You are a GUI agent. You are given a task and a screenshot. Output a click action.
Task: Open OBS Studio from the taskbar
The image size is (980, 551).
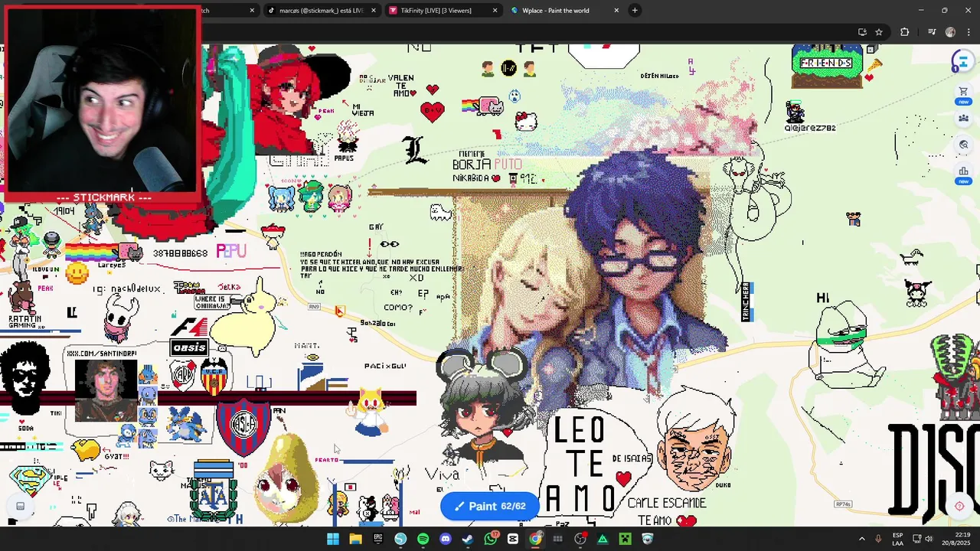[x=580, y=539]
